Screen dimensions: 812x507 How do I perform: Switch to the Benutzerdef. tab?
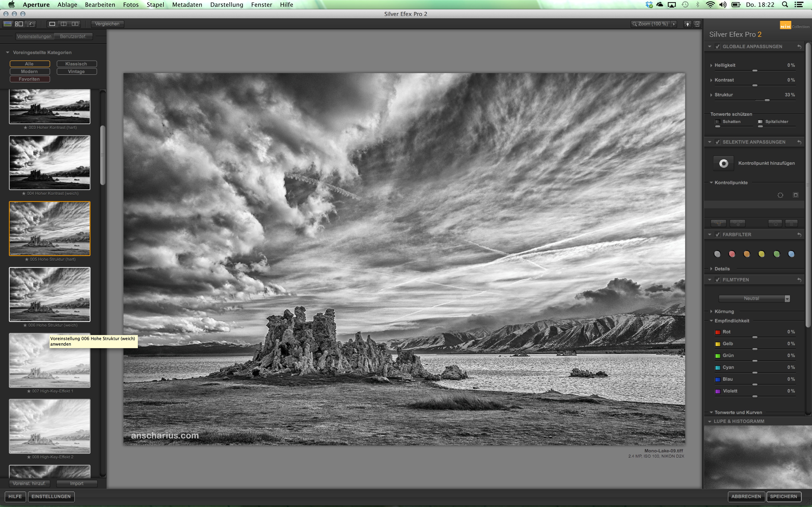tap(73, 36)
